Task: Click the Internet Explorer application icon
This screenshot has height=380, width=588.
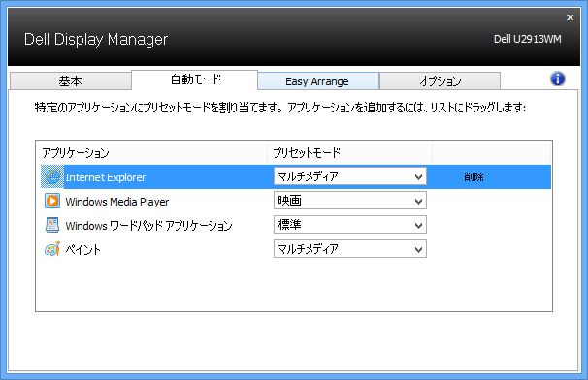Action: click(x=52, y=176)
